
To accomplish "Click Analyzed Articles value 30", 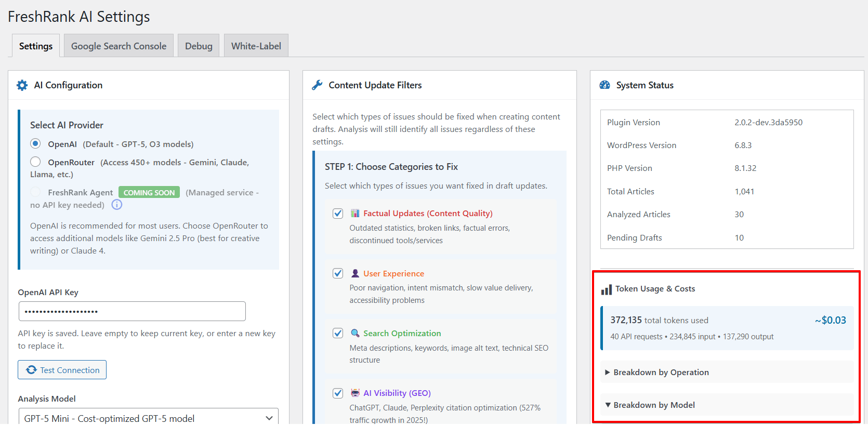I will (x=739, y=214).
